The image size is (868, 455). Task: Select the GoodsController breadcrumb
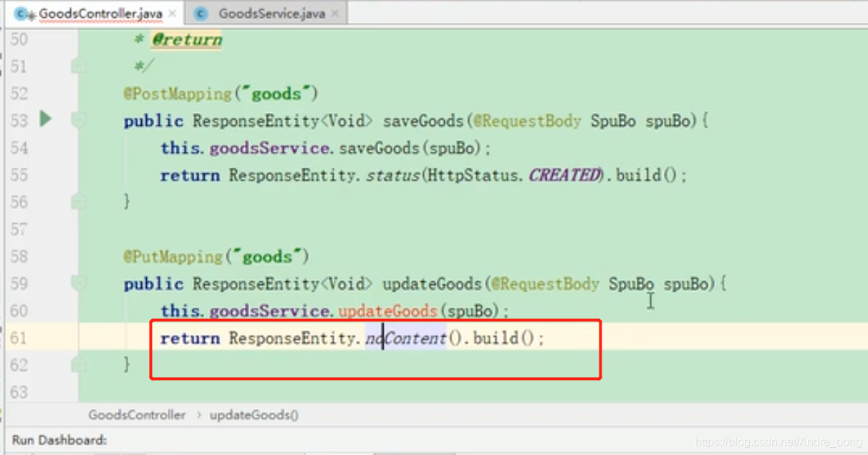137,415
